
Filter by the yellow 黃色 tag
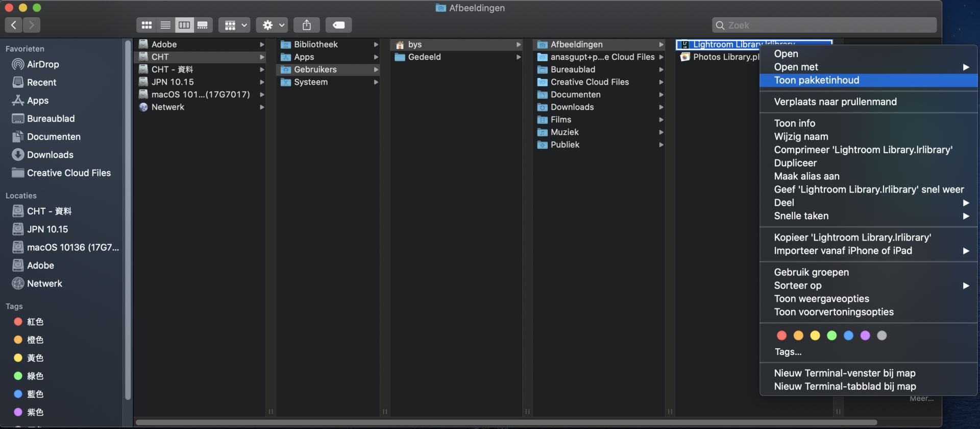pos(29,358)
